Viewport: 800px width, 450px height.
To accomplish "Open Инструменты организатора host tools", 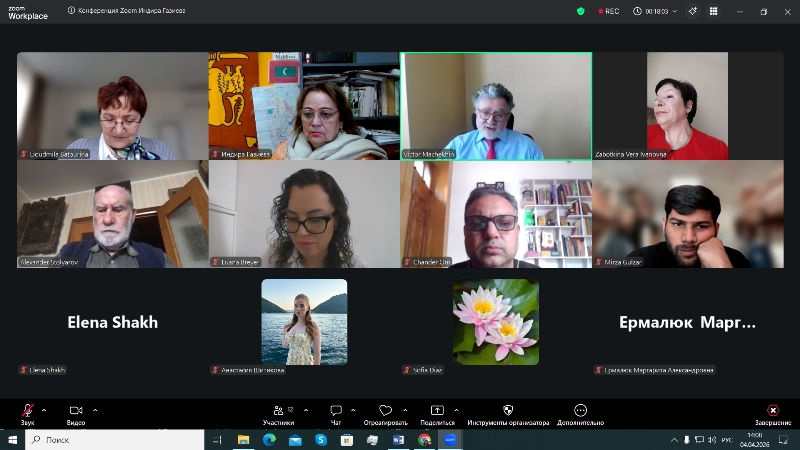I will coord(507,411).
